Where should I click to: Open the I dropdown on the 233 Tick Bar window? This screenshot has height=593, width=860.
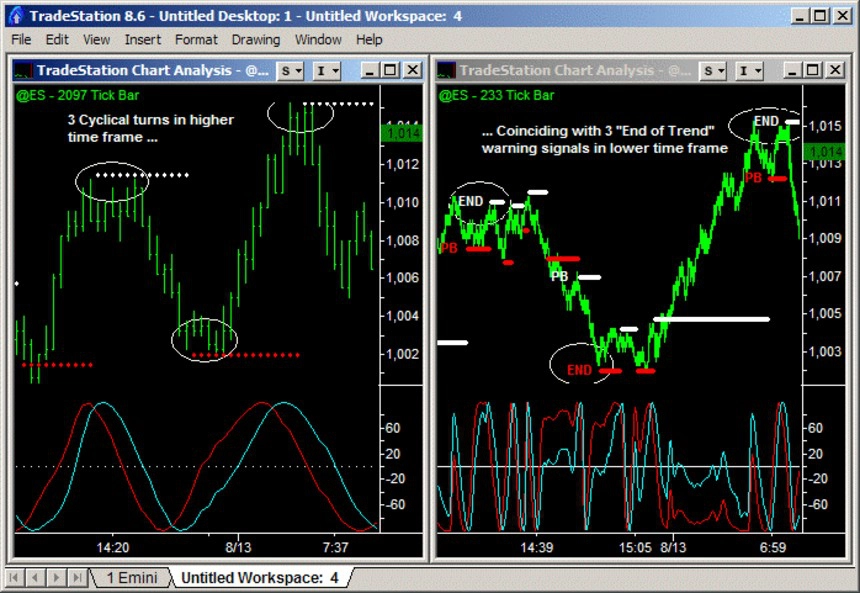[x=750, y=71]
